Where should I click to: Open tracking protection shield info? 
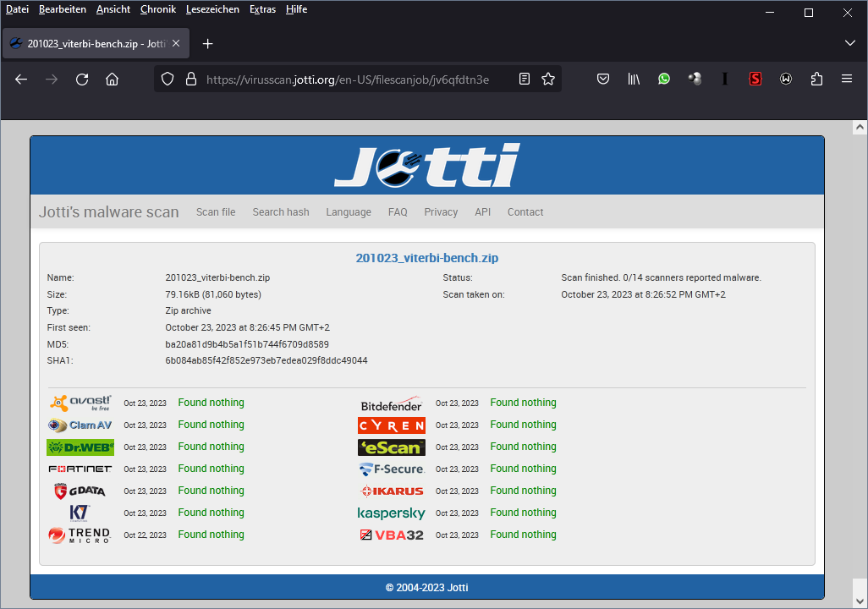[x=168, y=80]
